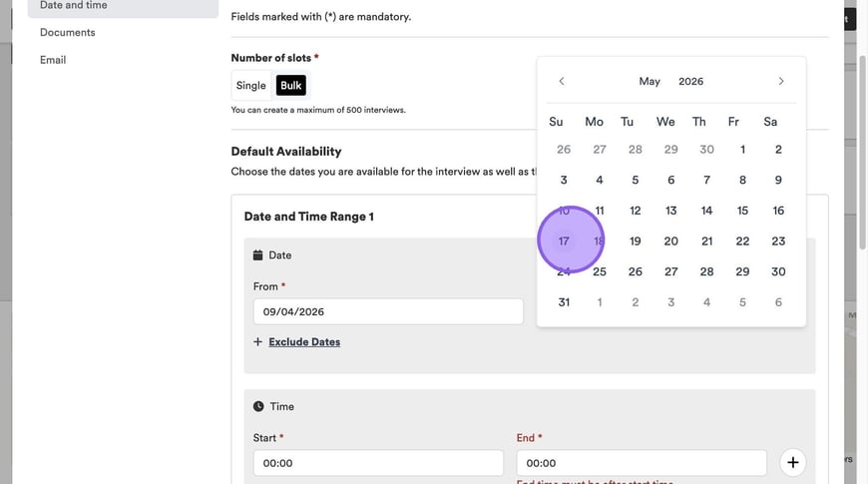The image size is (868, 484).
Task: Select the Bulk slots option
Action: pyautogui.click(x=291, y=86)
